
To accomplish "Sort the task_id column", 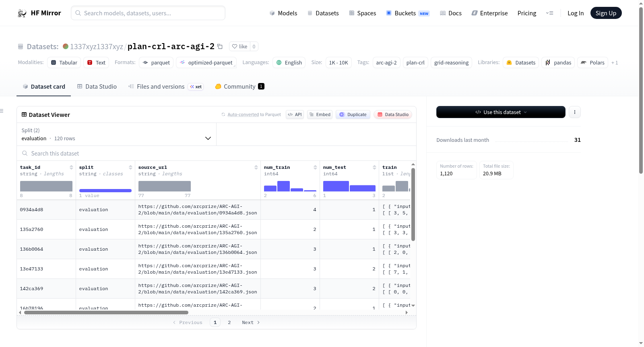I will click(x=71, y=167).
